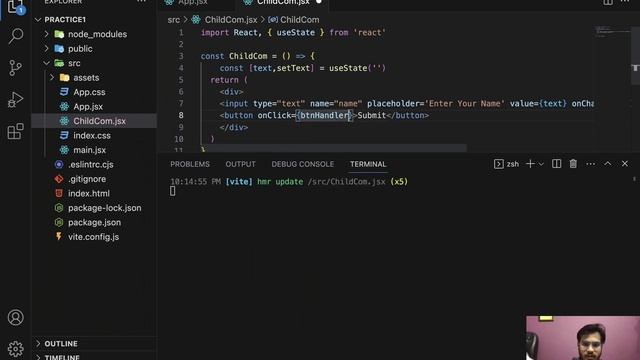
Task: Expand the OUTLINE section
Action: point(38,344)
